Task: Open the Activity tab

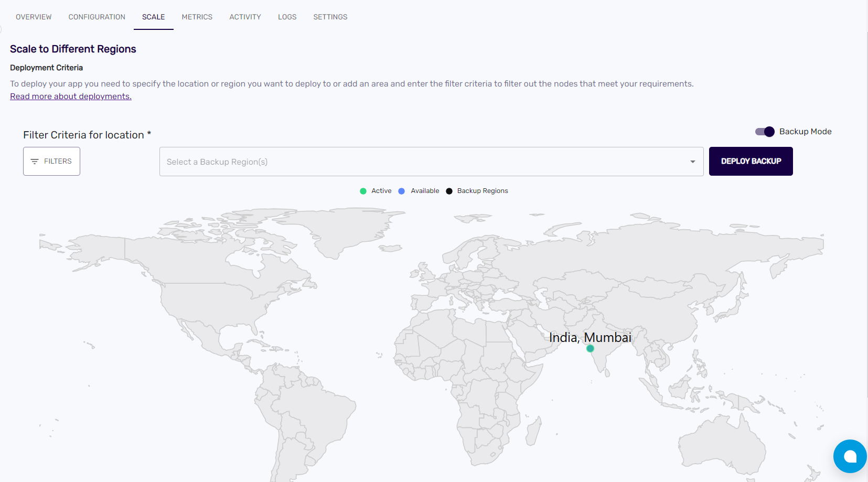Action: click(x=245, y=17)
